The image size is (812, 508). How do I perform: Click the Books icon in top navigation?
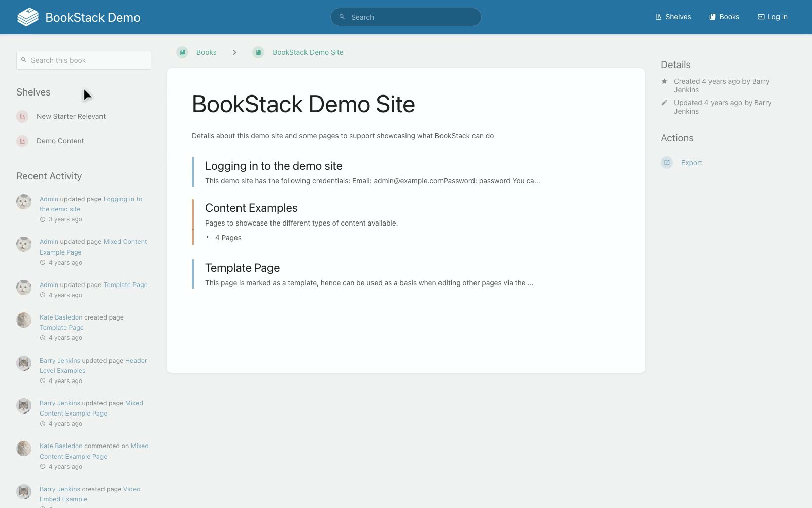coord(713,17)
